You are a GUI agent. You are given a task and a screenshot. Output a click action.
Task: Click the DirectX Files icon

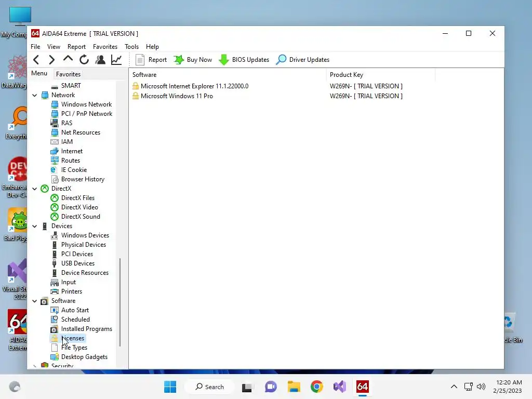(x=54, y=198)
